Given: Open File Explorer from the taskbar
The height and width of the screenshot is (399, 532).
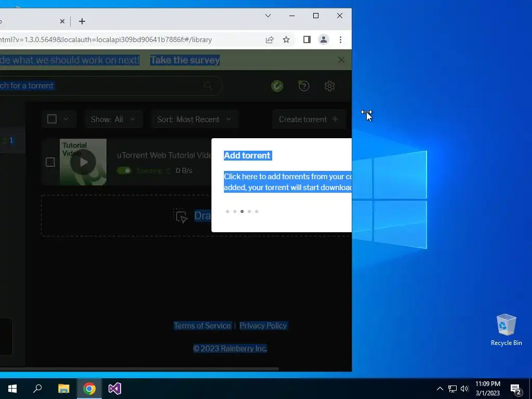Looking at the screenshot, I should (63, 389).
